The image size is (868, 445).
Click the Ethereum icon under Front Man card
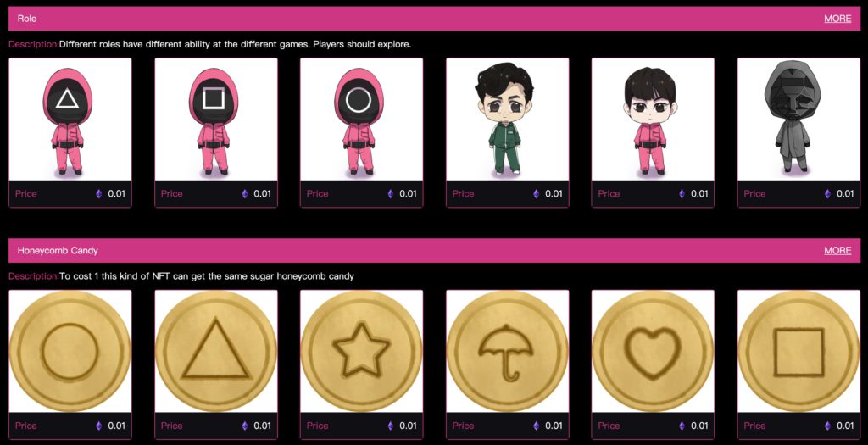point(827,194)
